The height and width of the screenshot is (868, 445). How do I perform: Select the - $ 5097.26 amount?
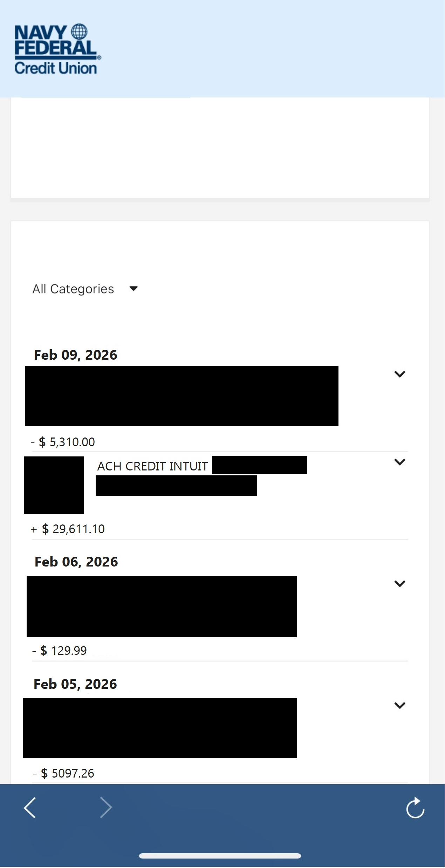coord(64,773)
